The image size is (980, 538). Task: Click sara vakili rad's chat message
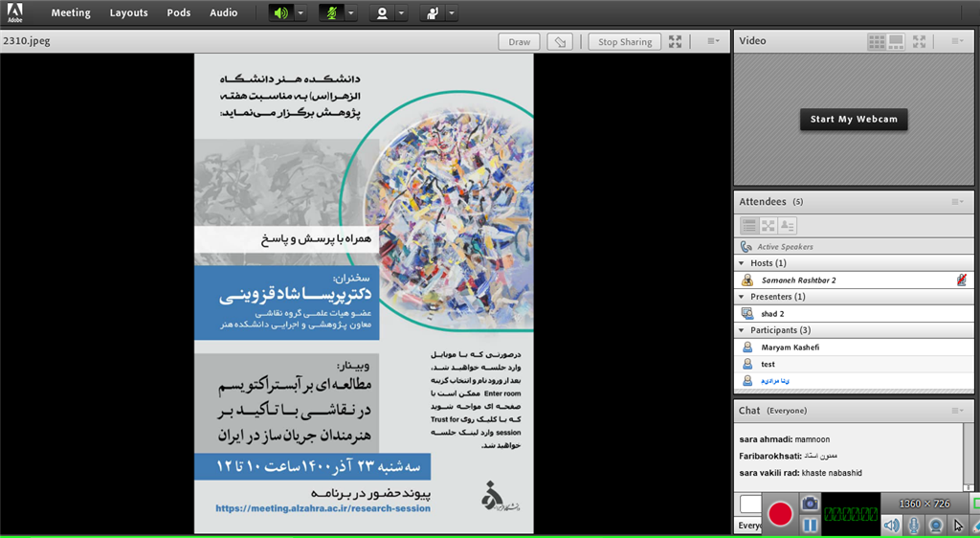[800, 473]
